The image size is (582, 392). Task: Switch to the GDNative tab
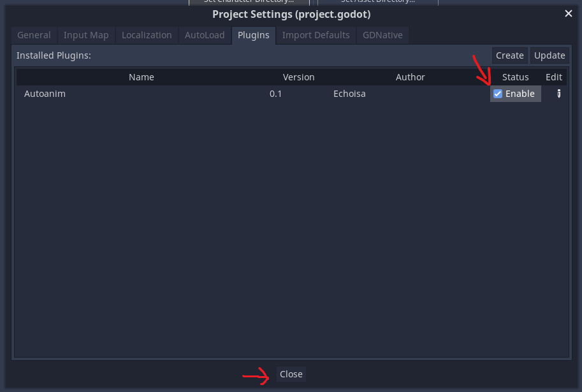[382, 35]
